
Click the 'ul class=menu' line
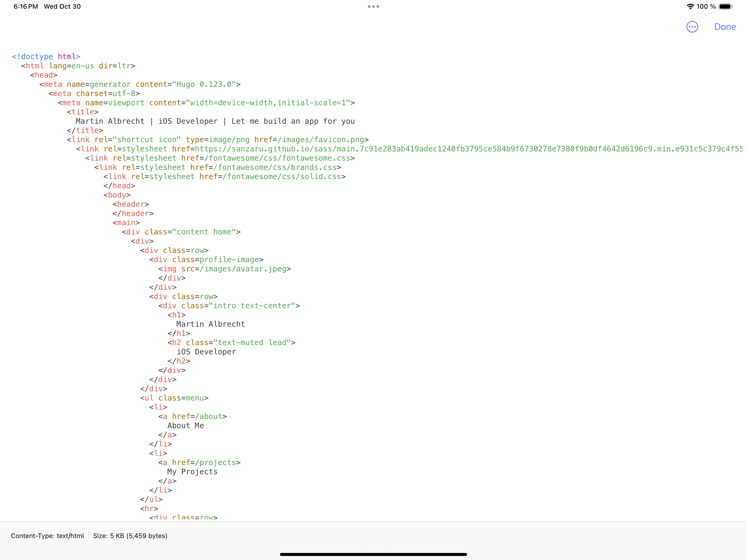[174, 398]
